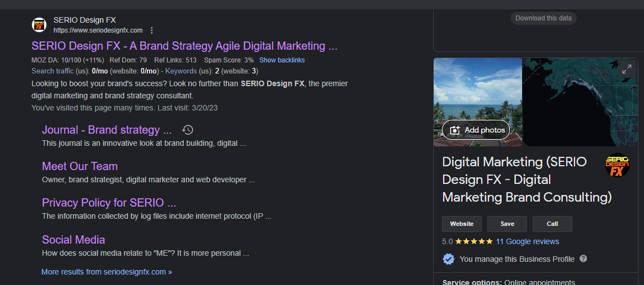Viewport: 644px width, 285px height.
Task: Click the camera icon in Add photos
Action: coord(455,130)
